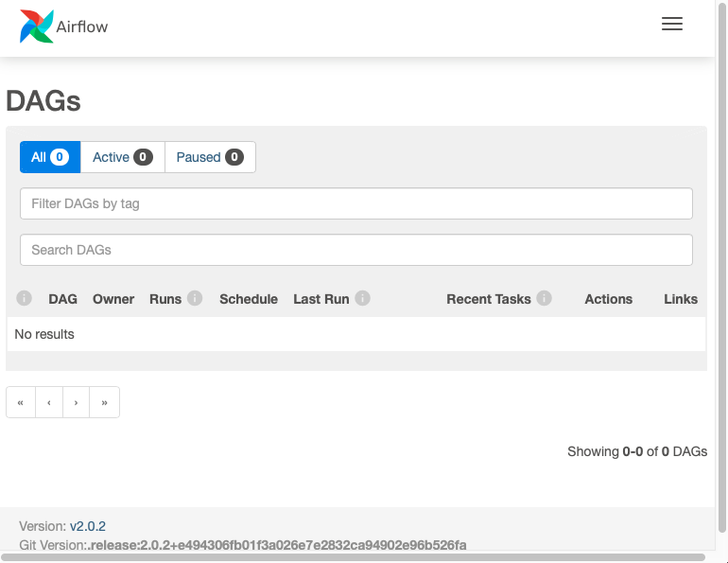Click the horizontal scrollbar thumb
Screen dimensions: 728x563
353,557
